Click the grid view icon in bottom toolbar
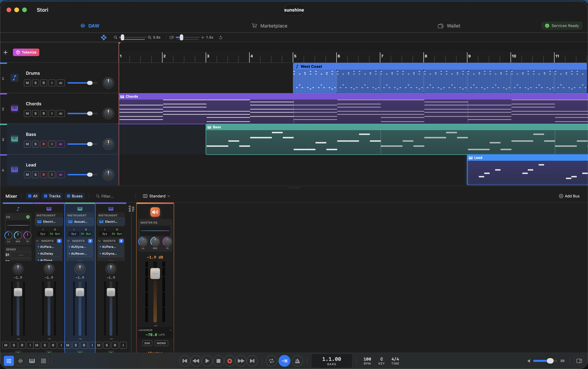 pos(43,361)
